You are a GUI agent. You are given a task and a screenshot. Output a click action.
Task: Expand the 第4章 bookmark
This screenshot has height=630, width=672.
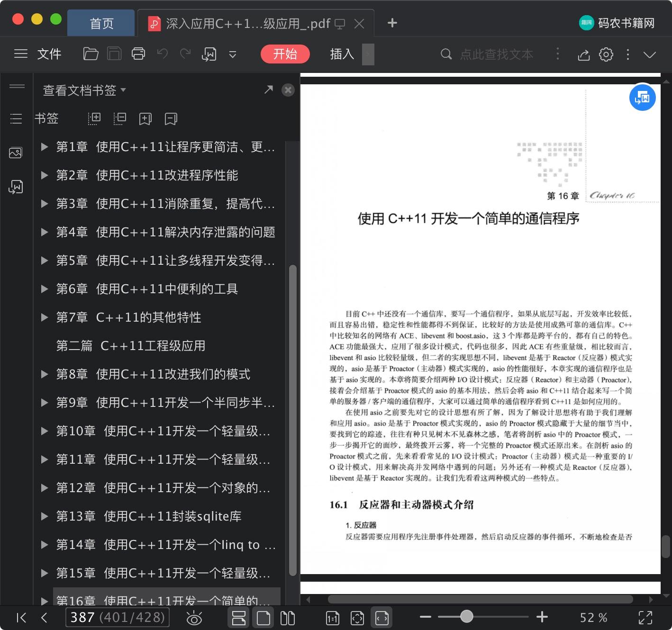45,232
